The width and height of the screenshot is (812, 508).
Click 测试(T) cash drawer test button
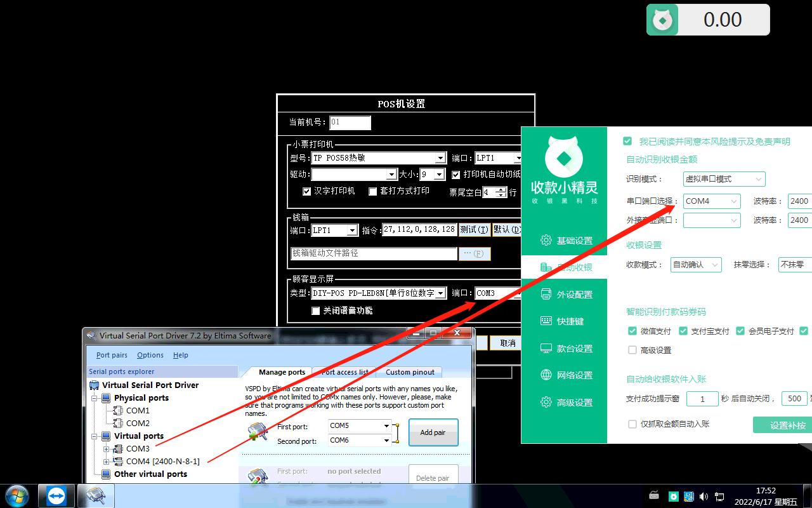(475, 230)
